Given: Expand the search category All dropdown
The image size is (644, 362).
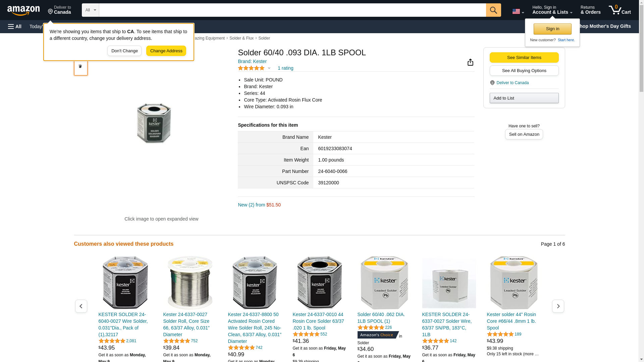Looking at the screenshot, I should coord(90,10).
